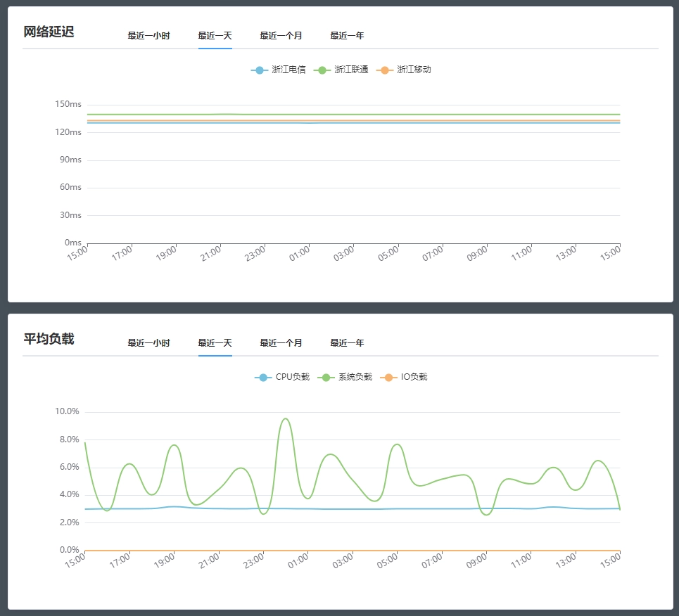Select 最近一小时 tab in 网络延迟 panel
The image size is (679, 616).
pyautogui.click(x=148, y=35)
